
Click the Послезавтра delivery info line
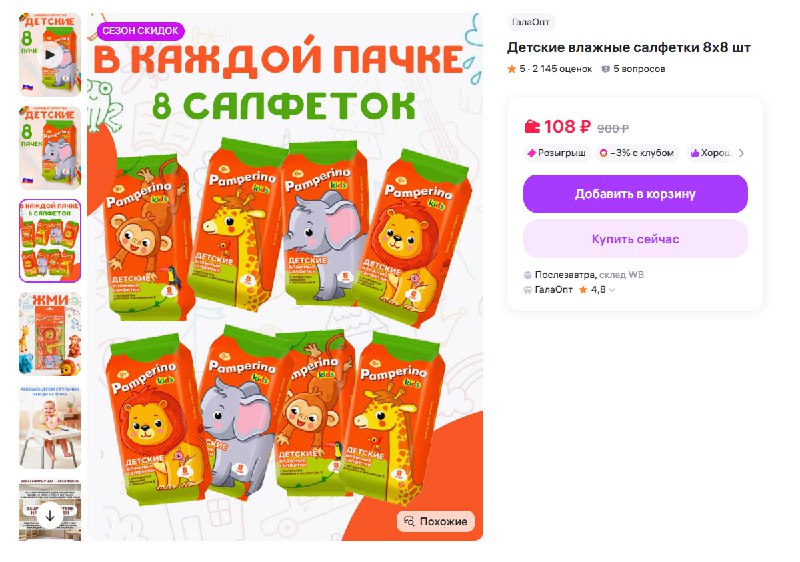coord(584,275)
